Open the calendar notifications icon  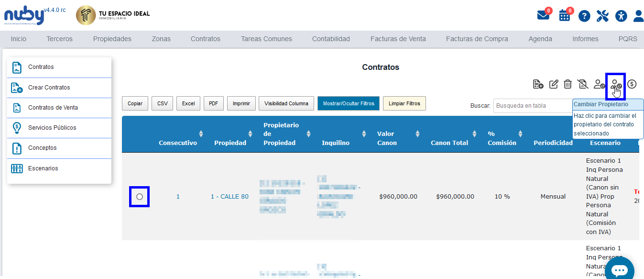pos(565,15)
